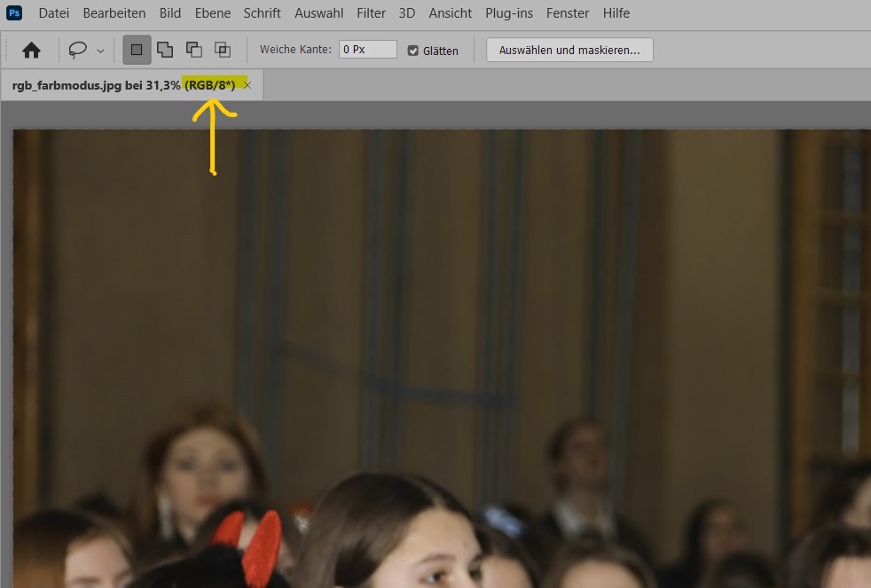Viewport: 871px width, 588px height.
Task: Choose New Selection mode icon
Action: tap(137, 50)
